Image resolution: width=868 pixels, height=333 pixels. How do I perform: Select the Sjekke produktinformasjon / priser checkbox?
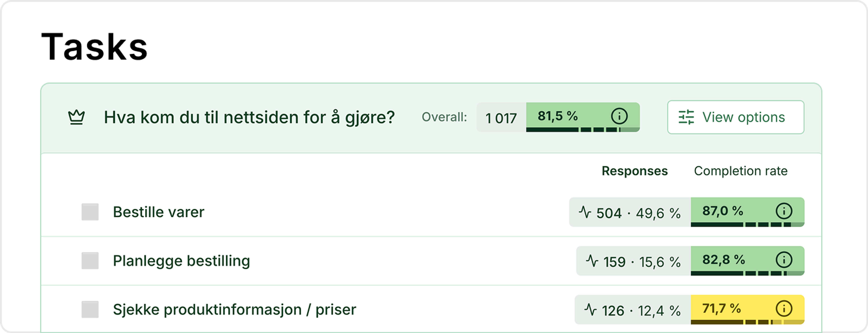(x=90, y=309)
